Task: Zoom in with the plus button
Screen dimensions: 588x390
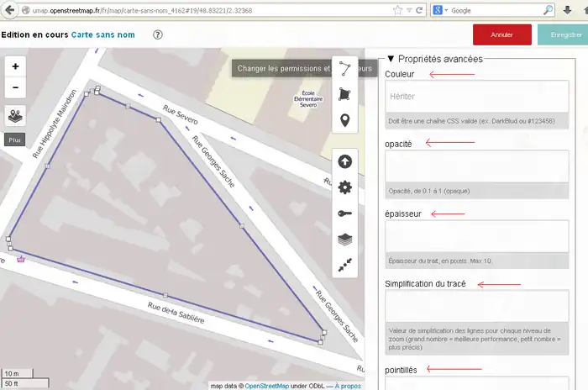Action: [16, 66]
